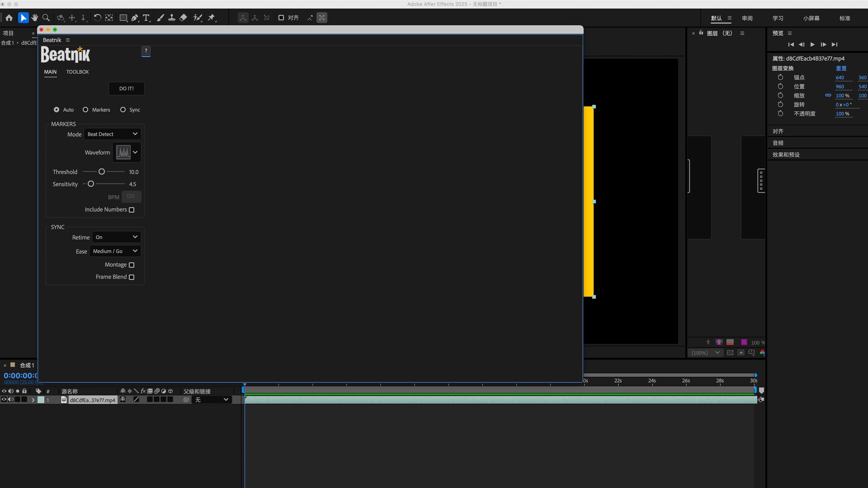Open the Ease Medium / Go dropdown
868x488 pixels.
115,251
